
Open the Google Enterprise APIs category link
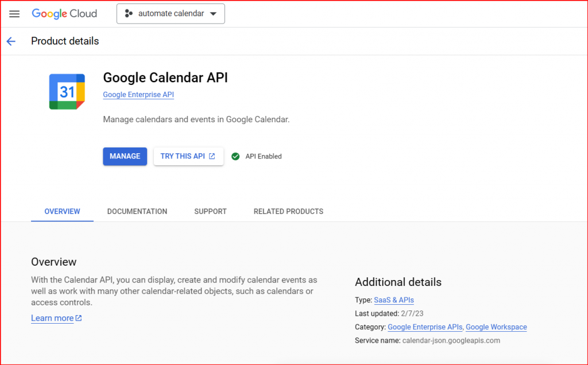pos(425,327)
